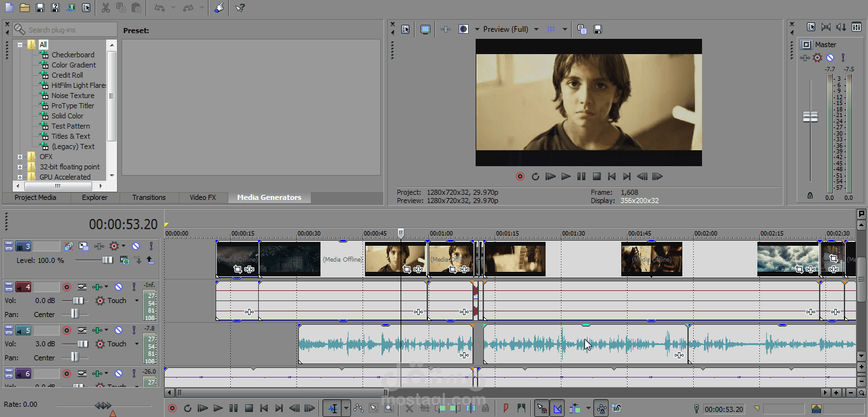Click the interactive tutorials hand icon

click(x=219, y=8)
